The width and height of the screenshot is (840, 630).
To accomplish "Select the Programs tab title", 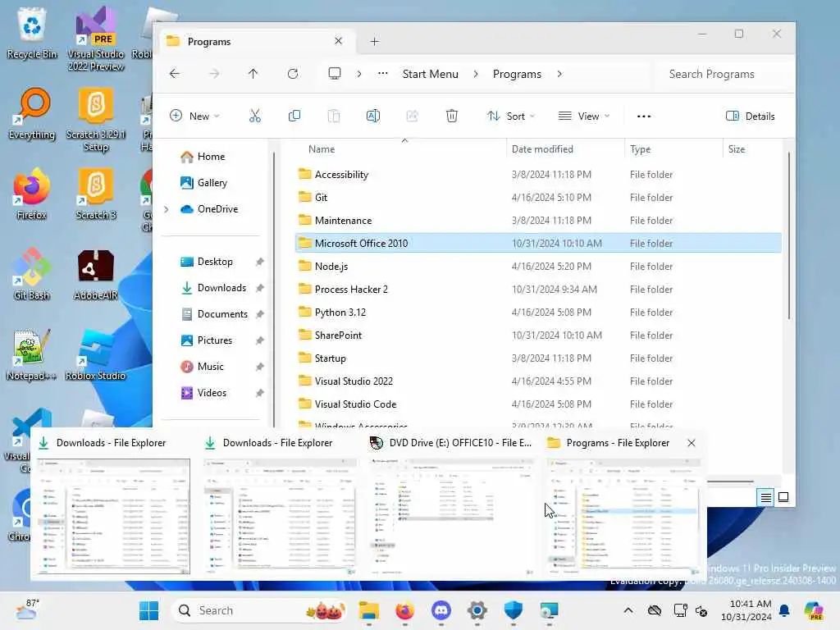I will pyautogui.click(x=209, y=42).
